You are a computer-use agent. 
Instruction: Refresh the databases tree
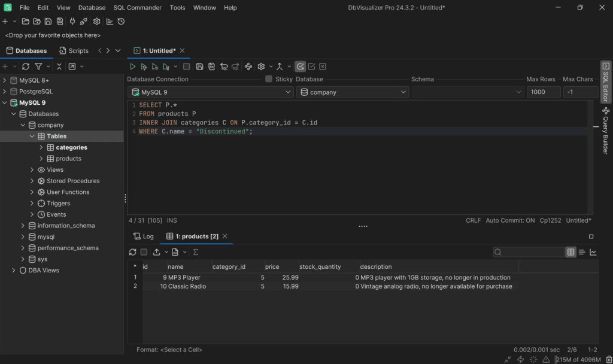pyautogui.click(x=26, y=66)
